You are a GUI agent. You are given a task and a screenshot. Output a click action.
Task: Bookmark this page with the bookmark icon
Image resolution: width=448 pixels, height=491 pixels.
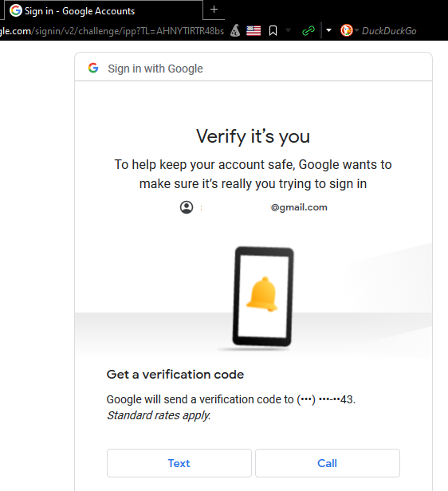(x=273, y=30)
